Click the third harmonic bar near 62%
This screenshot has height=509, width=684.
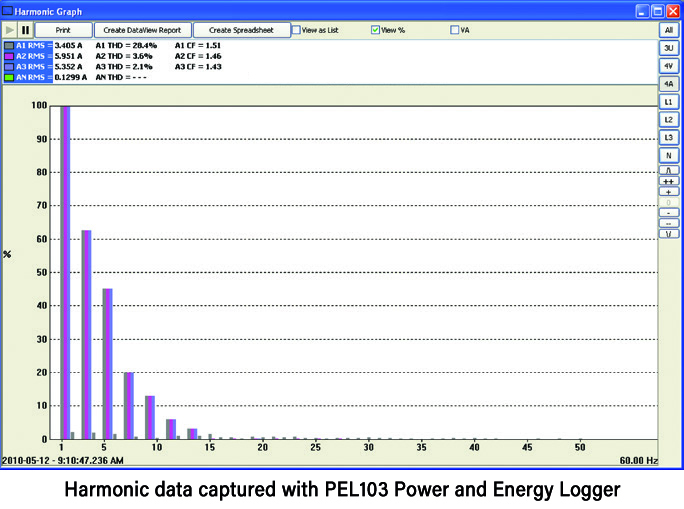[x=86, y=335]
